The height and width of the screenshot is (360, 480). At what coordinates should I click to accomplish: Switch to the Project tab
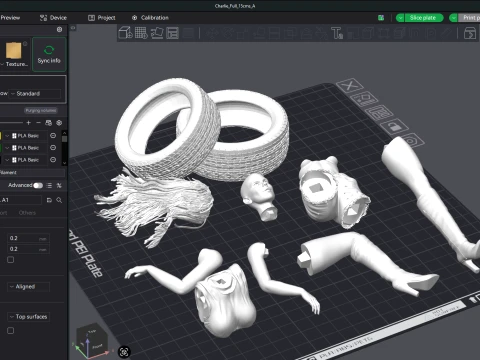102,18
